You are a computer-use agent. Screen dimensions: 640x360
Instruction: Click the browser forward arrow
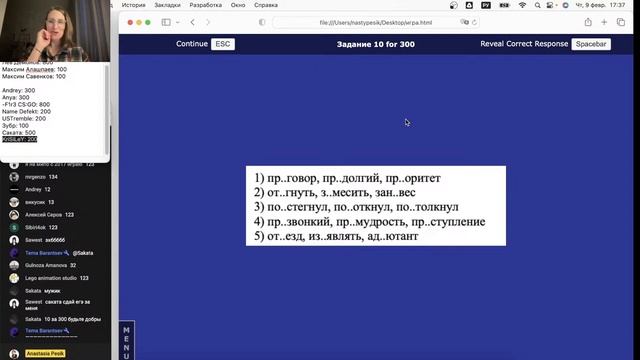(x=208, y=22)
